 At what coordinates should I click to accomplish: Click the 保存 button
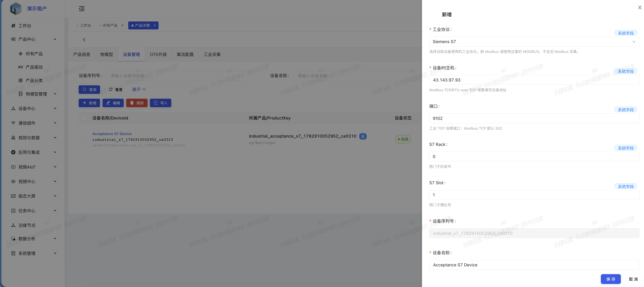[x=610, y=279]
